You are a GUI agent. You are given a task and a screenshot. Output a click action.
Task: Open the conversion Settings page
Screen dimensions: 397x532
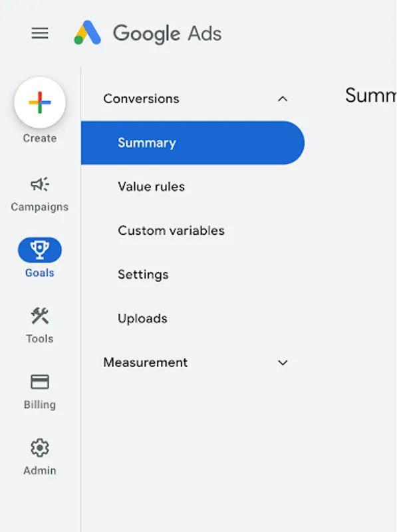pyautogui.click(x=143, y=274)
